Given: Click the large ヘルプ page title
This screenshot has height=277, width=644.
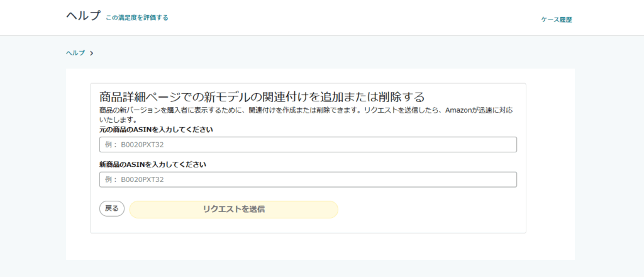Looking at the screenshot, I should click(x=83, y=16).
